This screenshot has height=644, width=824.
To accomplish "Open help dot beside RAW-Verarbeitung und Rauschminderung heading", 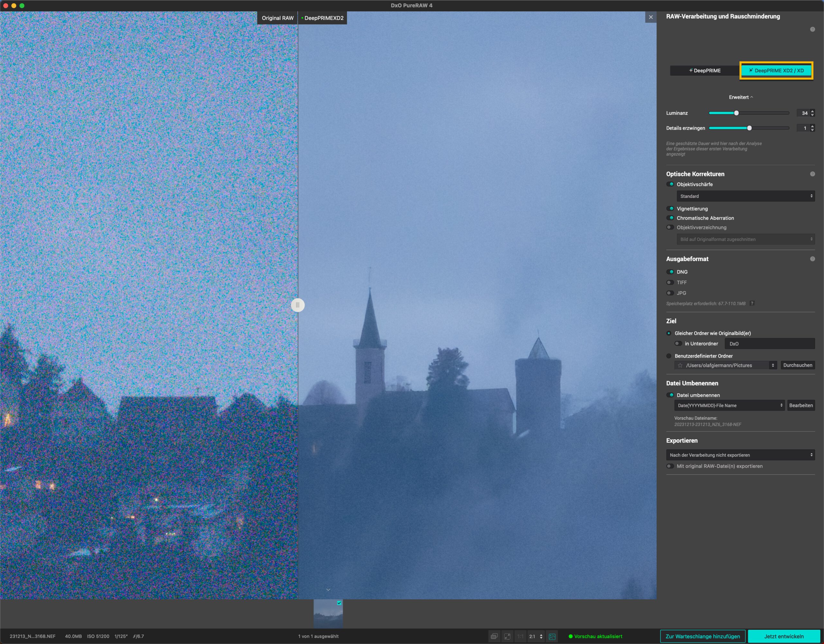I will coord(812,29).
